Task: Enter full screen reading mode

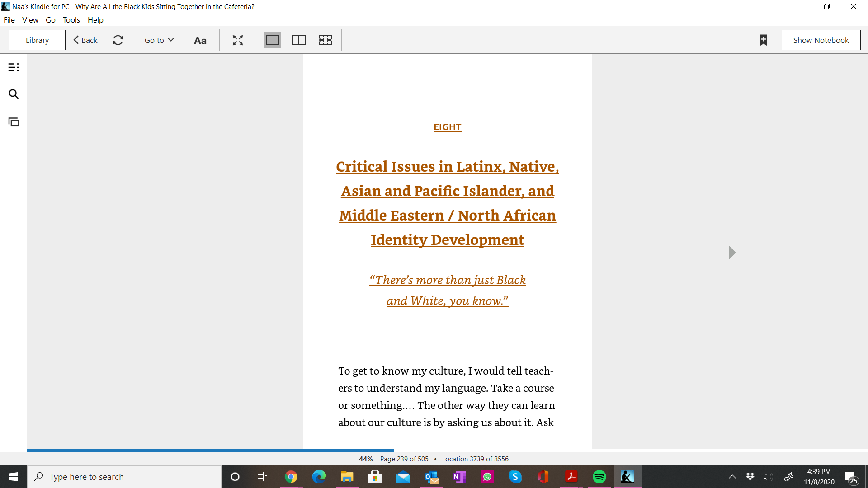Action: (238, 40)
